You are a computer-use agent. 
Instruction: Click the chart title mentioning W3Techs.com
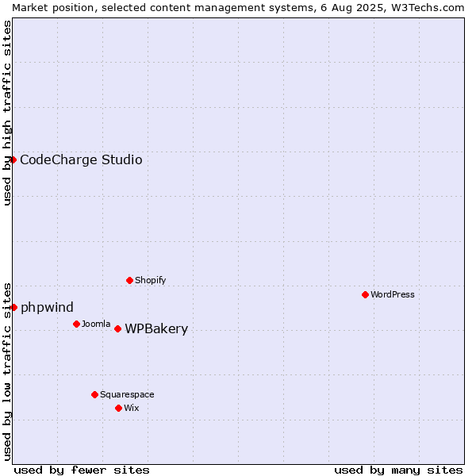click(238, 8)
